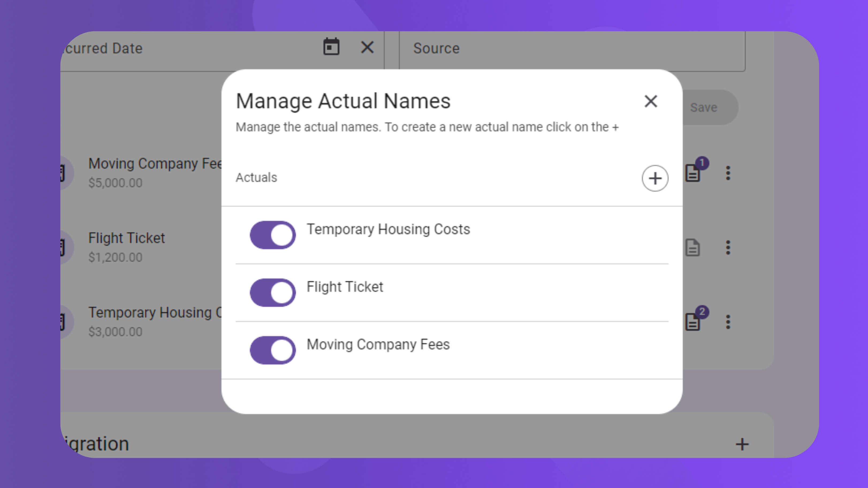Clear the Incurred Date field
868x488 pixels.
click(x=367, y=47)
